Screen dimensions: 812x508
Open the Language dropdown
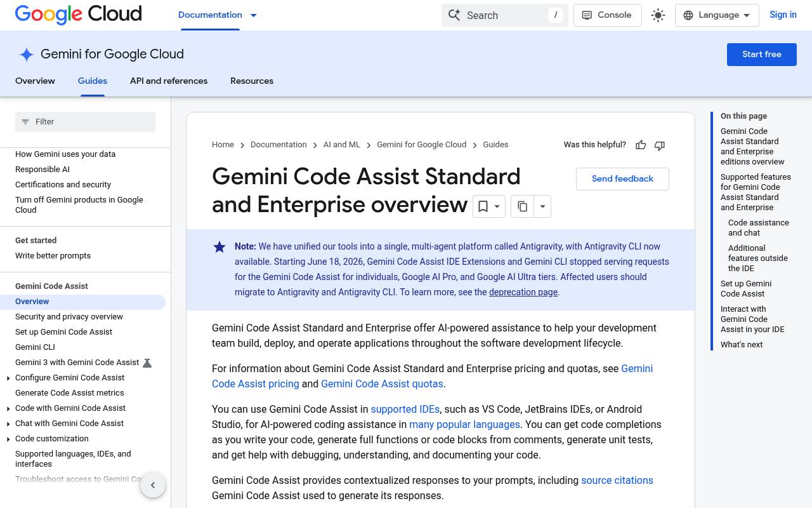click(717, 15)
